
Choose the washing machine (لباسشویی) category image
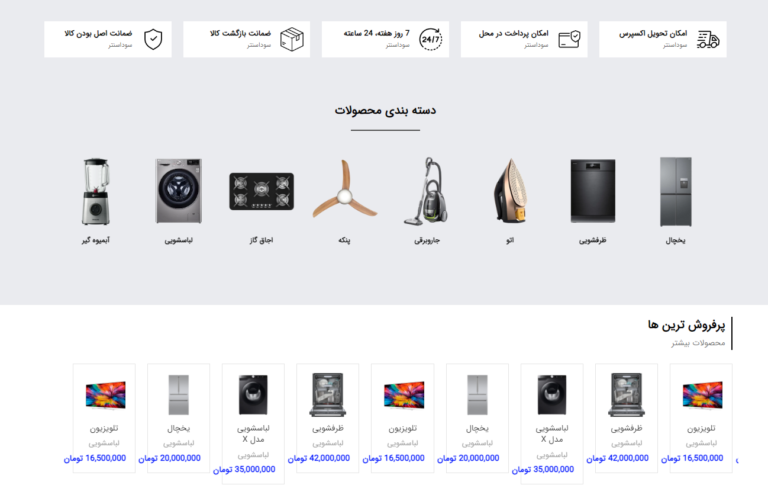pyautogui.click(x=179, y=191)
